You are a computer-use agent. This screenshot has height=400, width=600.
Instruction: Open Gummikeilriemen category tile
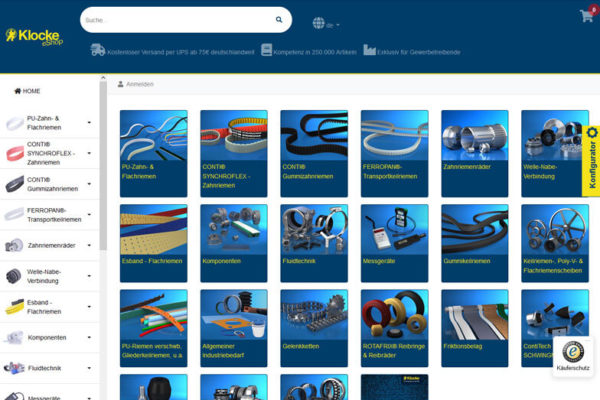(475, 243)
